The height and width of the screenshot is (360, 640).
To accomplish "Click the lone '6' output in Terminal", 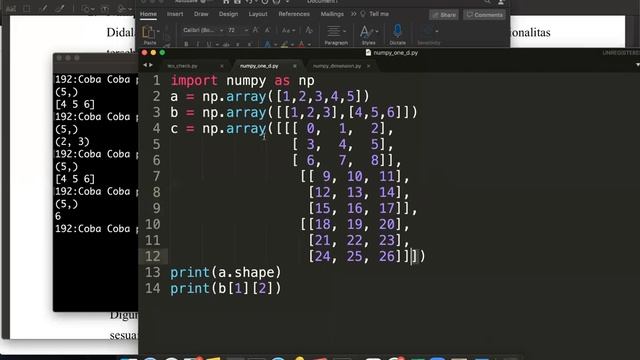I will coord(58,216).
